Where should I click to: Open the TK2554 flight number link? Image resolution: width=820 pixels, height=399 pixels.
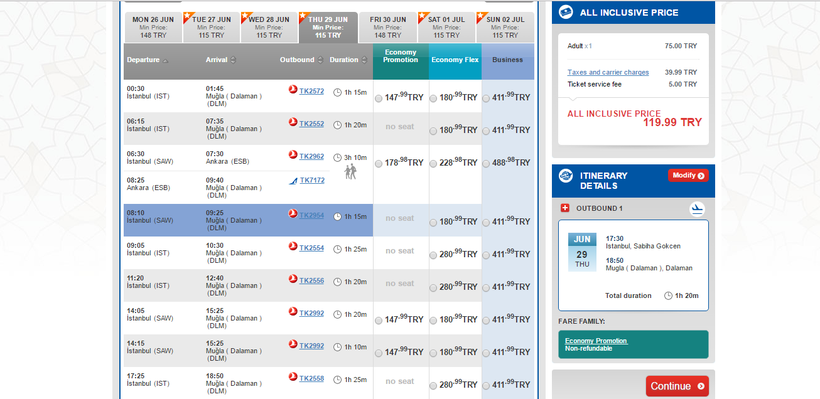coord(312,248)
